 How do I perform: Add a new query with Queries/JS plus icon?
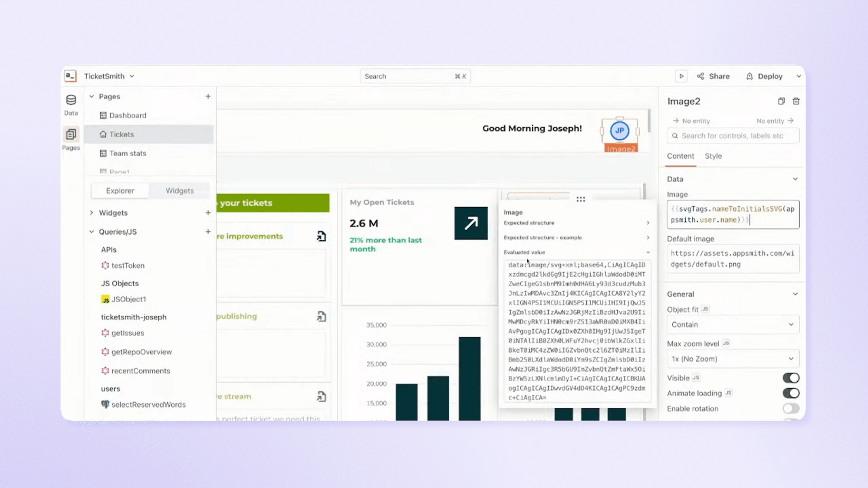[208, 232]
